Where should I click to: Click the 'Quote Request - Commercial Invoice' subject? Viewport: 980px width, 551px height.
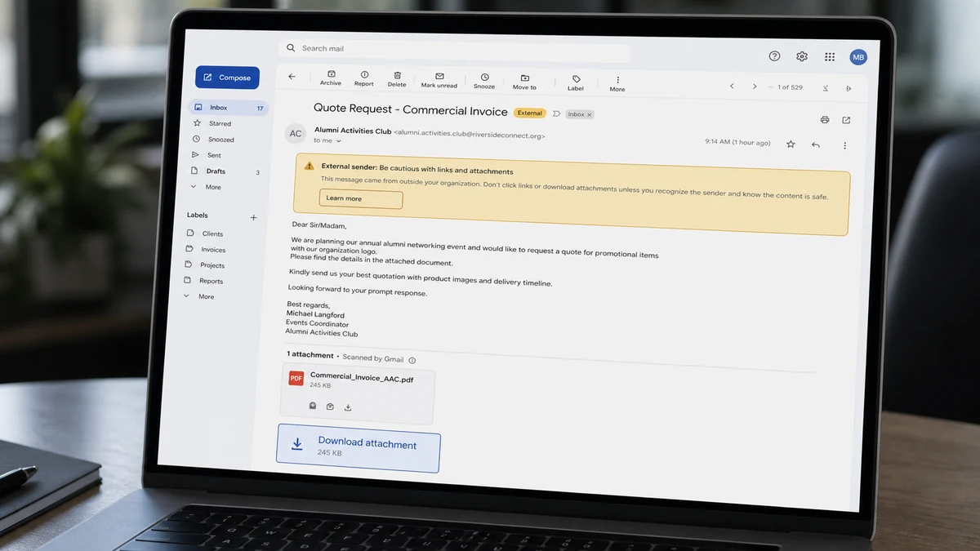pos(411,109)
